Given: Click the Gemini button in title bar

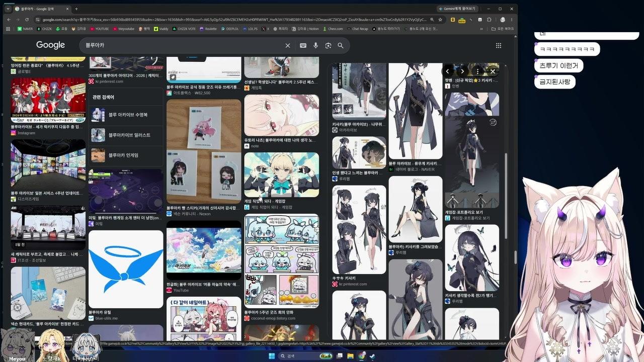Looking at the screenshot, I should point(457,9).
